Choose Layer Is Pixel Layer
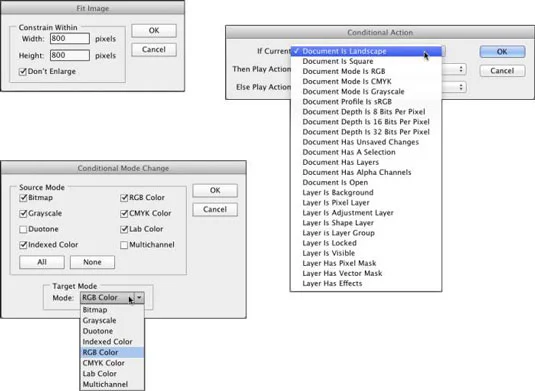The width and height of the screenshot is (535, 391). pyautogui.click(x=366, y=203)
